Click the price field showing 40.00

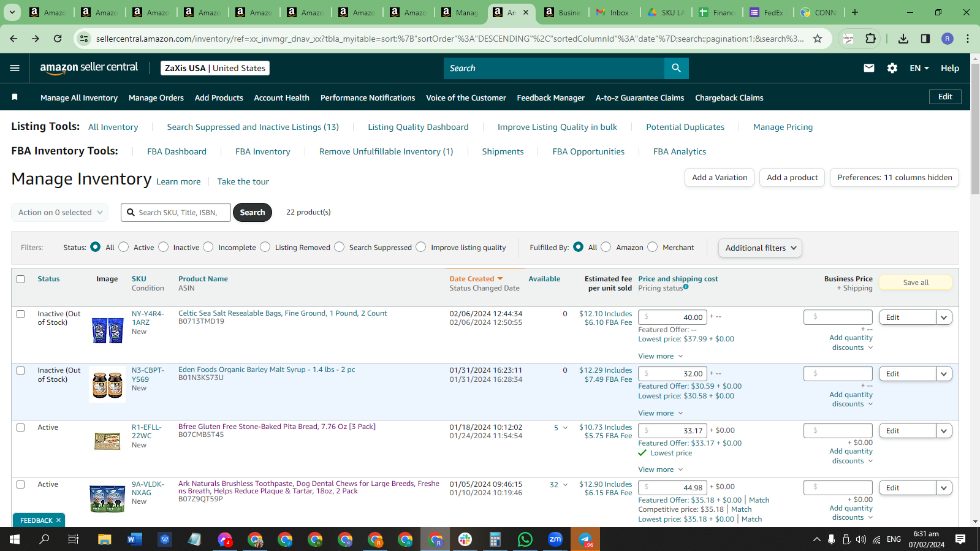672,317
